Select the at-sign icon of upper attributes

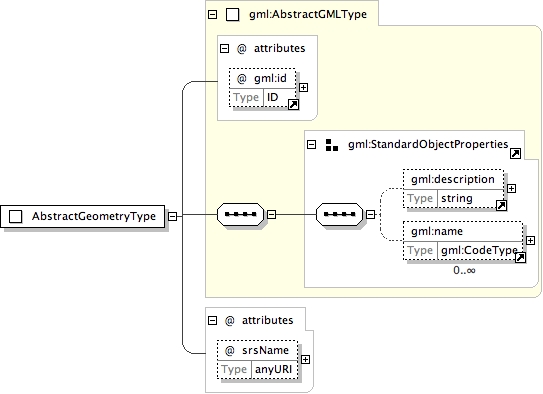pyautogui.click(x=241, y=48)
